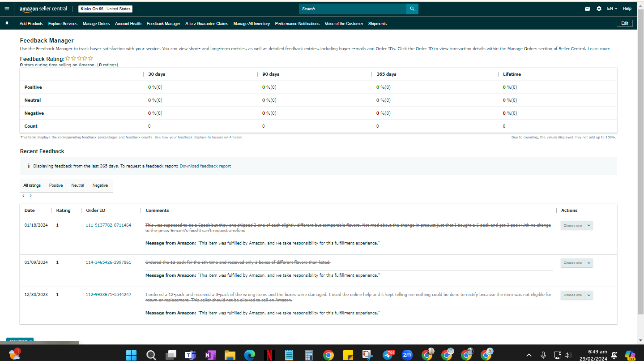Focus the Search input field

pos(353,9)
